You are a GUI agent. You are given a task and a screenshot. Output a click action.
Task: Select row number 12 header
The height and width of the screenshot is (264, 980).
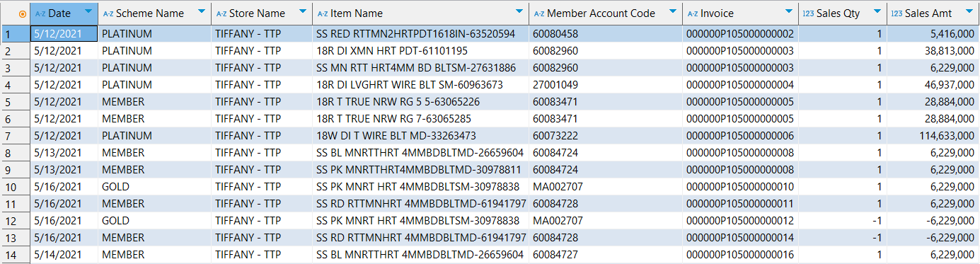point(15,221)
